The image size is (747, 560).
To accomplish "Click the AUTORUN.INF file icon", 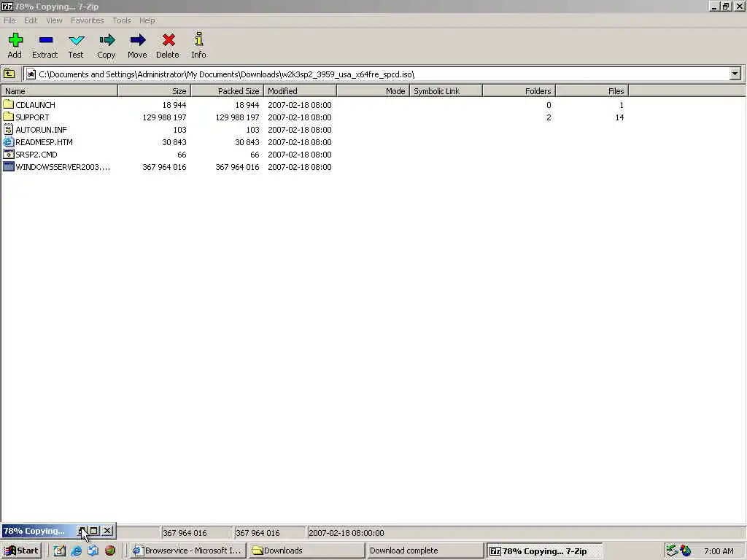I will point(8,129).
